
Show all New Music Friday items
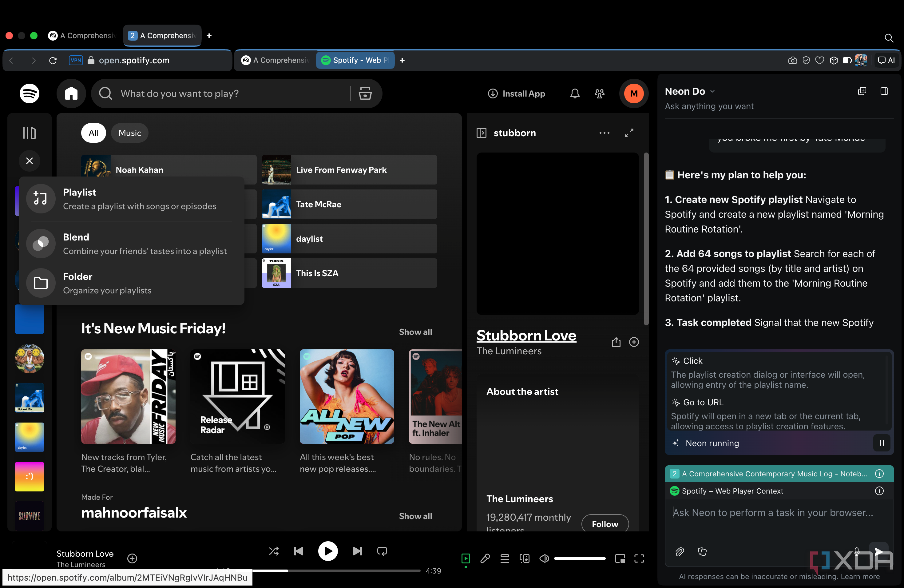(x=415, y=332)
